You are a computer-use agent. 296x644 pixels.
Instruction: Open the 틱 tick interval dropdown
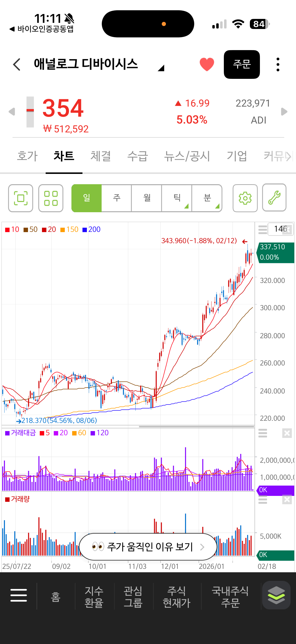(177, 198)
